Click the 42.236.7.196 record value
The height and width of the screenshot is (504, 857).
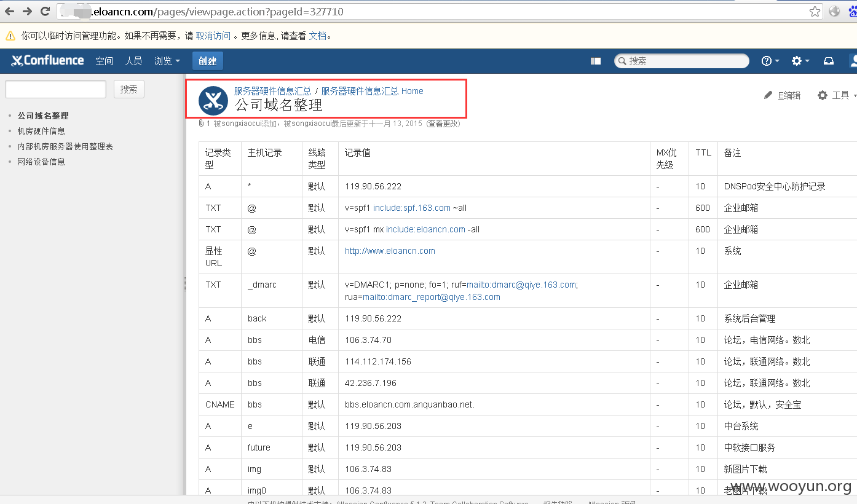pos(371,383)
